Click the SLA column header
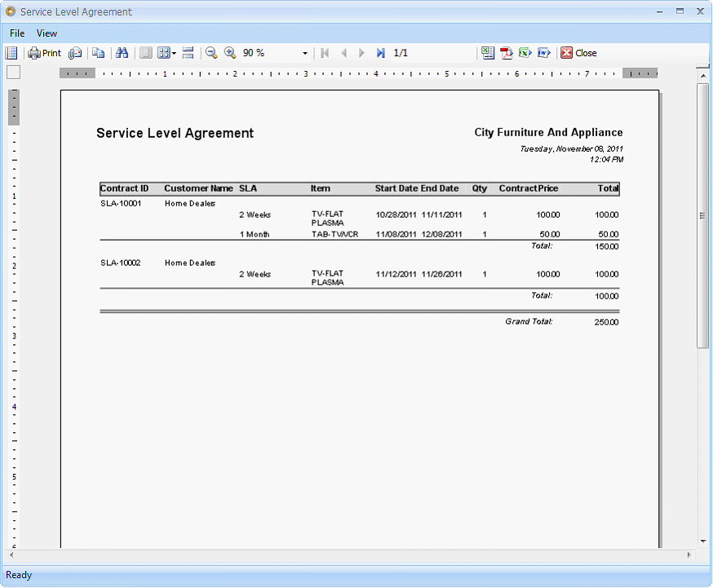 (x=248, y=188)
